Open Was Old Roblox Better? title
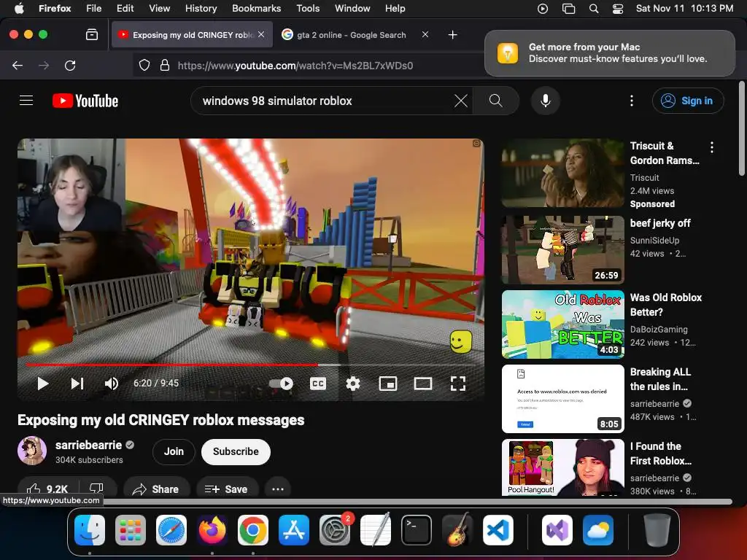This screenshot has height=560, width=747. [665, 305]
